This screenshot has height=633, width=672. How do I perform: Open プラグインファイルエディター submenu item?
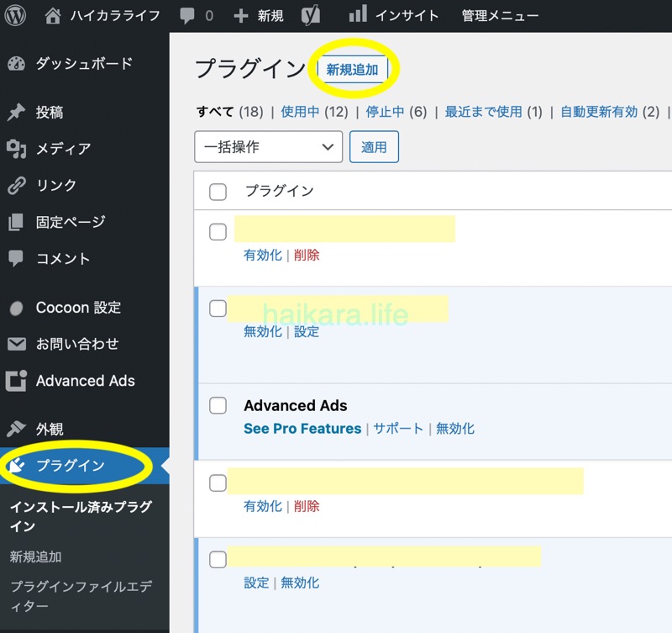point(81,596)
